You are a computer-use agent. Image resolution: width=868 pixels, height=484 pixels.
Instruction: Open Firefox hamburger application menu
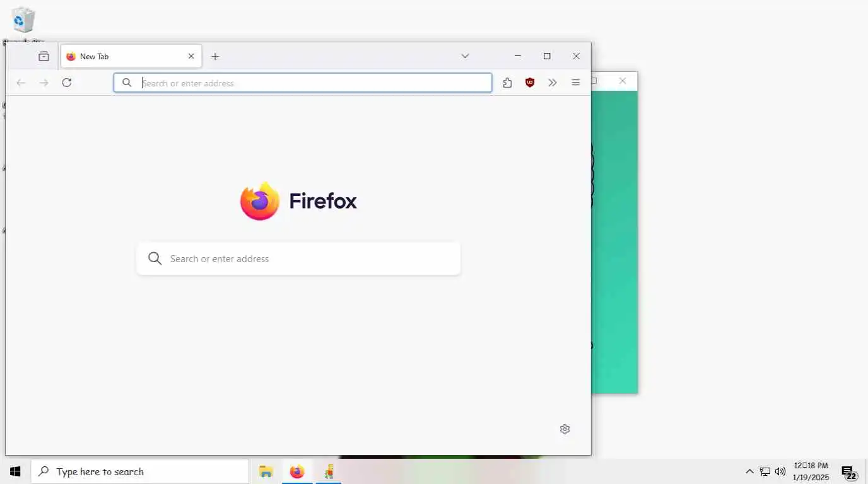tap(575, 83)
